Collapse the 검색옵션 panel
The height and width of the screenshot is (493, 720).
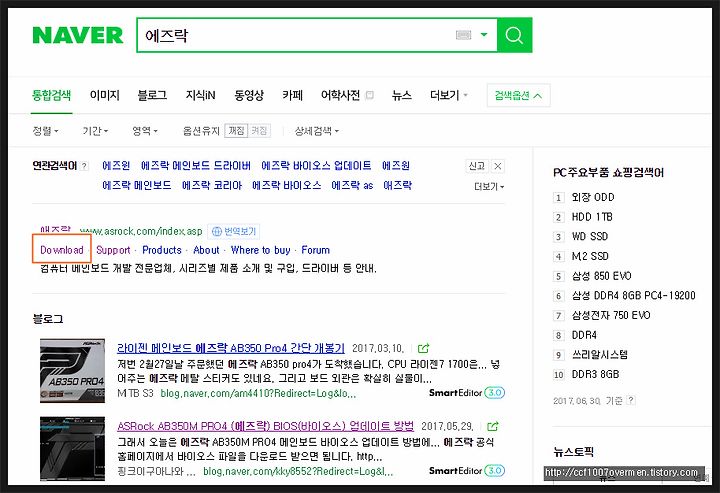pyautogui.click(x=518, y=95)
